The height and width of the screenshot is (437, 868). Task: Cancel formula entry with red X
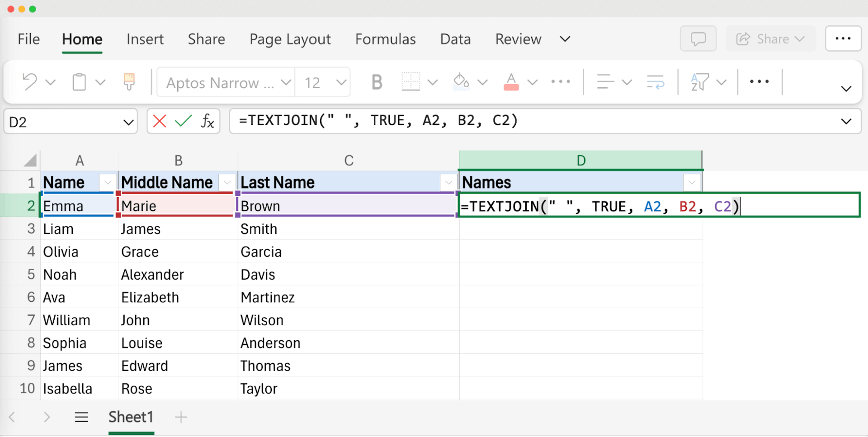click(160, 121)
